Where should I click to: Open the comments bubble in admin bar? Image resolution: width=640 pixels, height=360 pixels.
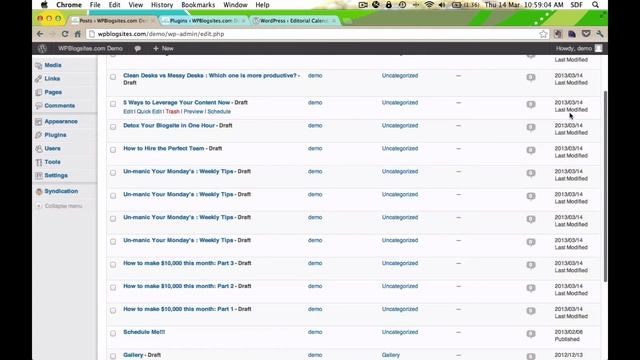tap(138, 49)
